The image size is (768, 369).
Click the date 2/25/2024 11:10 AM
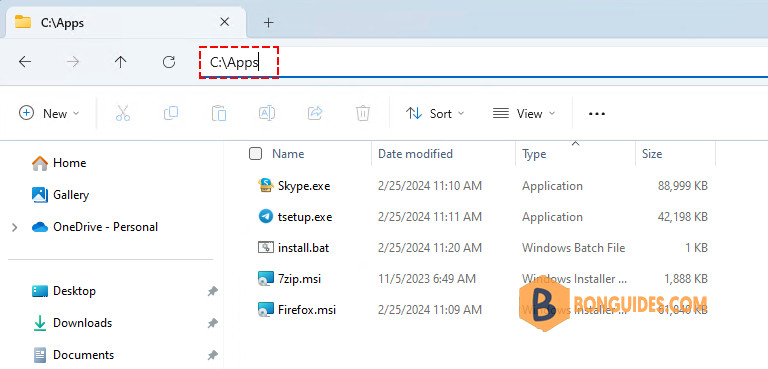pyautogui.click(x=430, y=186)
